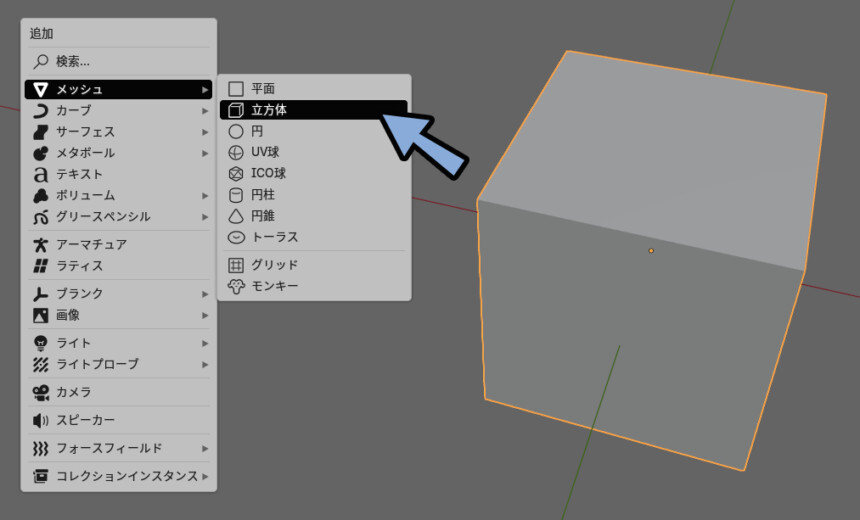Viewport: 860px width, 520px height.
Task: Choose UV球 from the mesh submenu
Action: (314, 152)
